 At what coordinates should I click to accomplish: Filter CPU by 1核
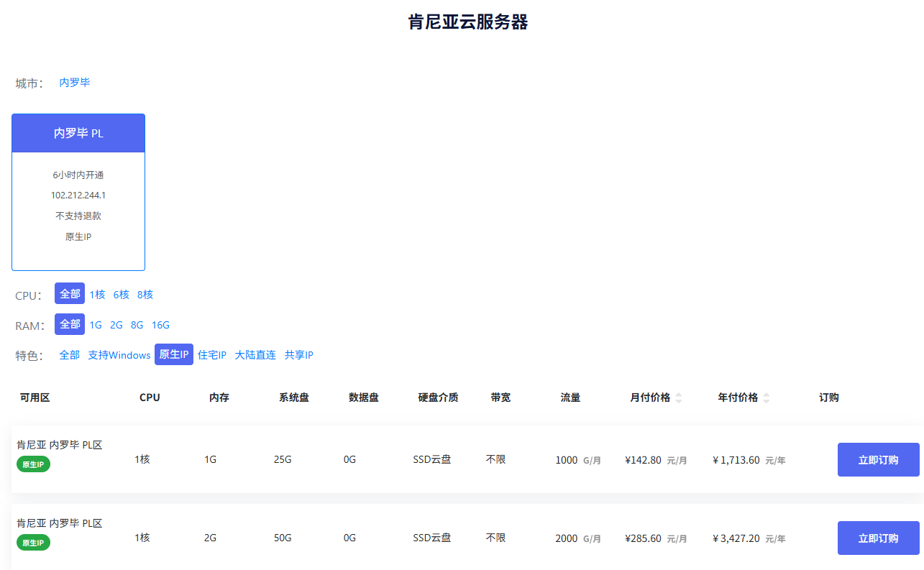pyautogui.click(x=97, y=294)
